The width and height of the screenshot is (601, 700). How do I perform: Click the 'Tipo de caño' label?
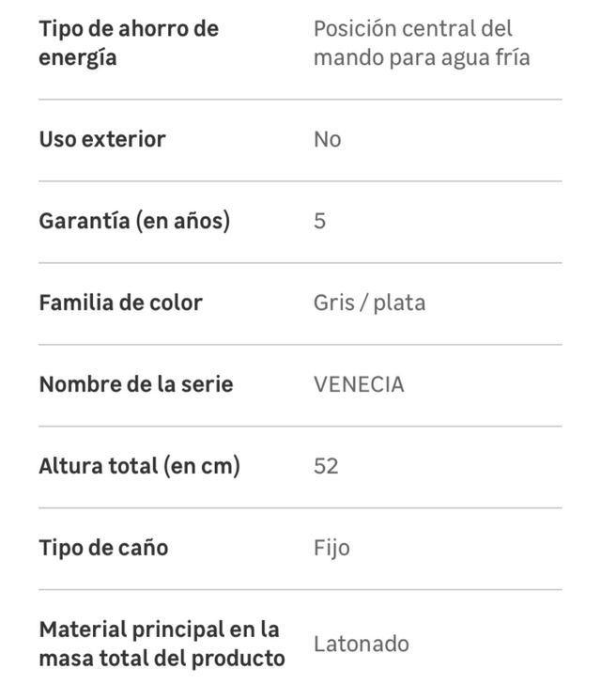click(x=103, y=548)
